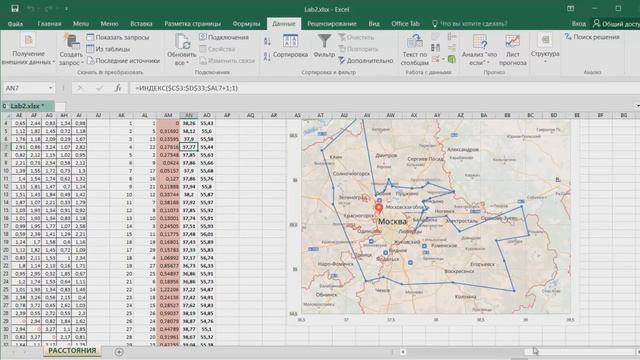Open the Формулы ribbon tab

(246, 24)
